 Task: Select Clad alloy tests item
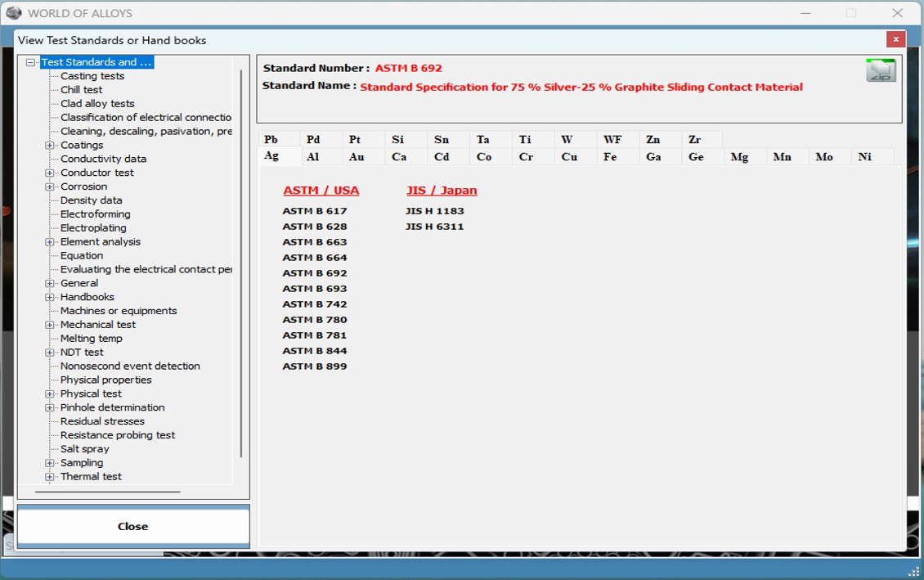[x=97, y=104]
